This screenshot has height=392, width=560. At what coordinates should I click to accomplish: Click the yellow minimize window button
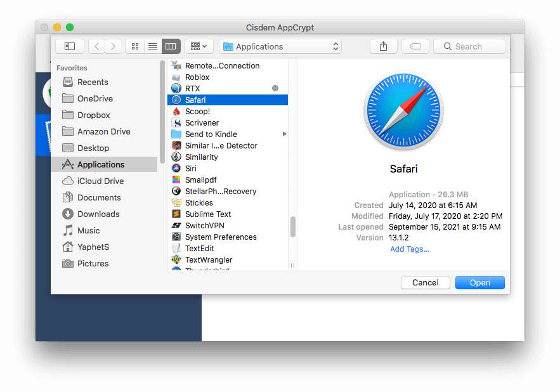[x=57, y=27]
